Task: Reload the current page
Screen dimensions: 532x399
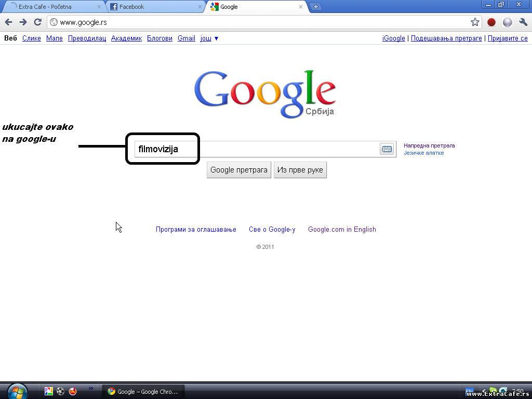Action: coord(37,22)
